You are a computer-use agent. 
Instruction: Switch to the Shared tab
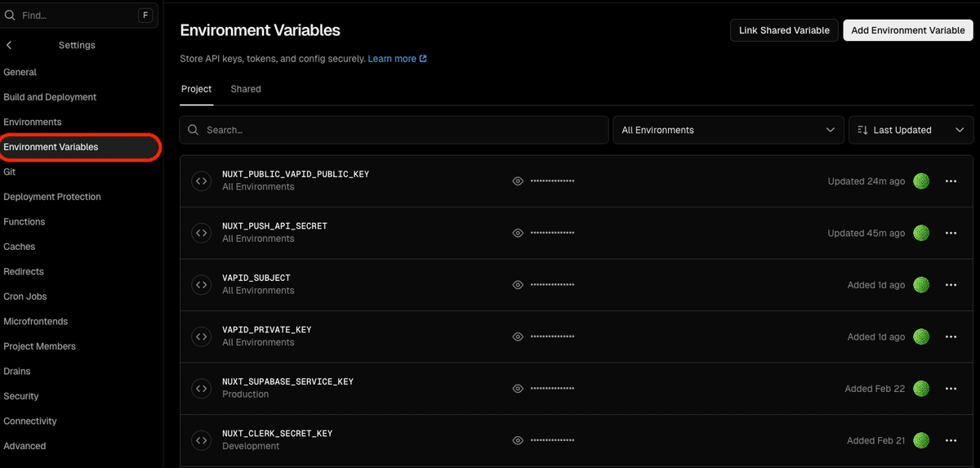pyautogui.click(x=246, y=89)
